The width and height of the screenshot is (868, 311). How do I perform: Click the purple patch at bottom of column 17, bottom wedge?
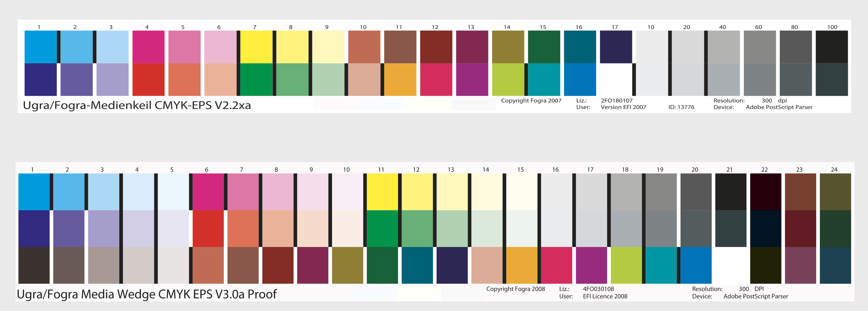tap(591, 265)
